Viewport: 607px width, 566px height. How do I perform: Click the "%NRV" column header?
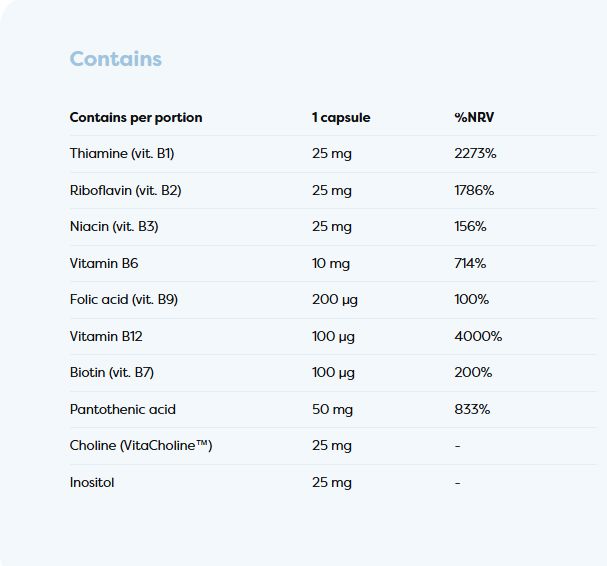tap(474, 118)
